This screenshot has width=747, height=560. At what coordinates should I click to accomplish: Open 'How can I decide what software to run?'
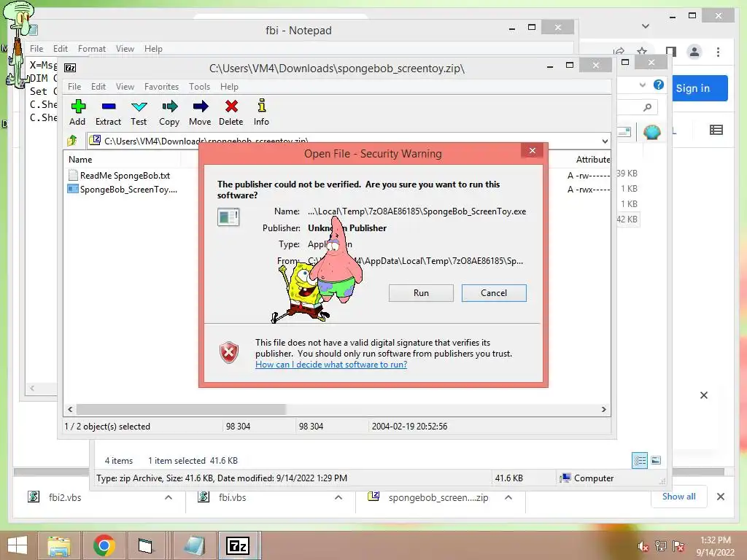(x=331, y=365)
